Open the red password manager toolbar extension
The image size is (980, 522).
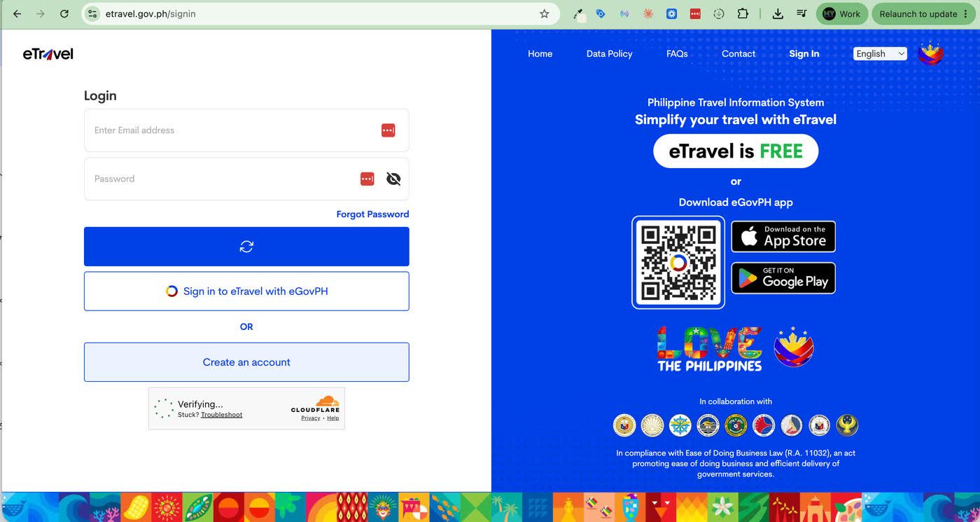[695, 14]
